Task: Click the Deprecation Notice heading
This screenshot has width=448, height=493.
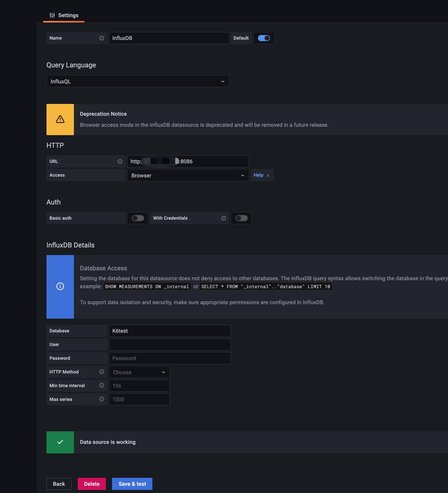Action: click(103, 114)
